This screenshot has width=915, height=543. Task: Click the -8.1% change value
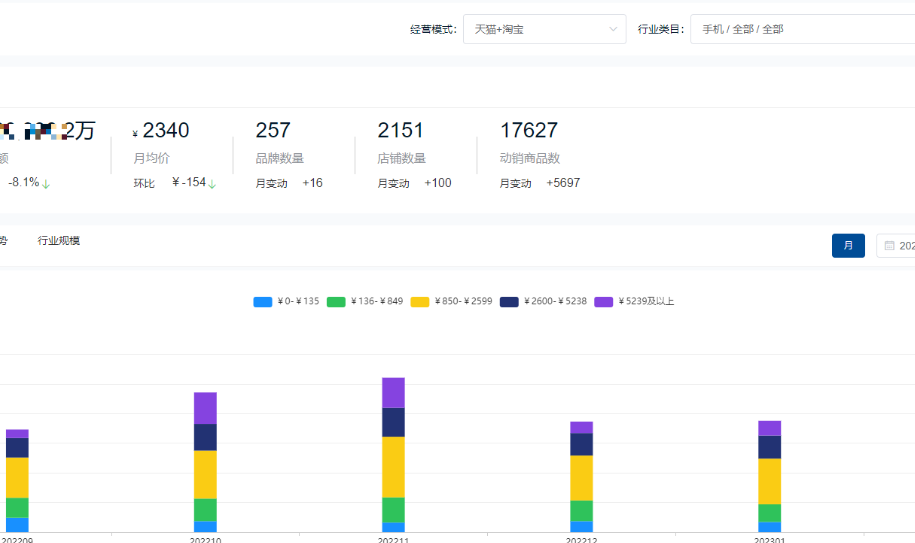point(23,183)
